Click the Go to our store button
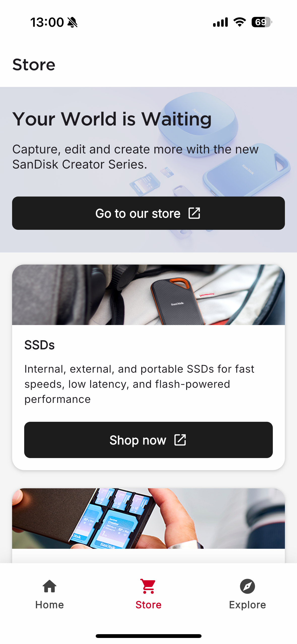The height and width of the screenshot is (644, 297). [148, 213]
